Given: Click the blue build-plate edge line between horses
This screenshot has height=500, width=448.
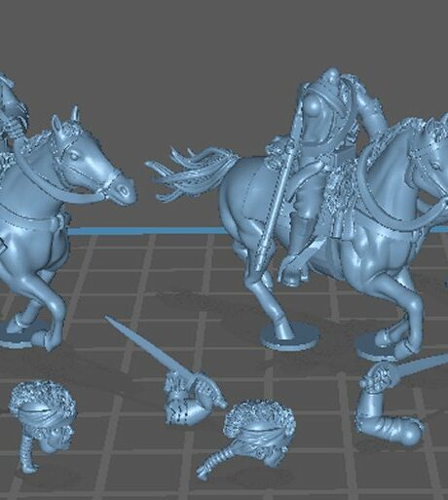Looking at the screenshot, I should click(x=146, y=231).
